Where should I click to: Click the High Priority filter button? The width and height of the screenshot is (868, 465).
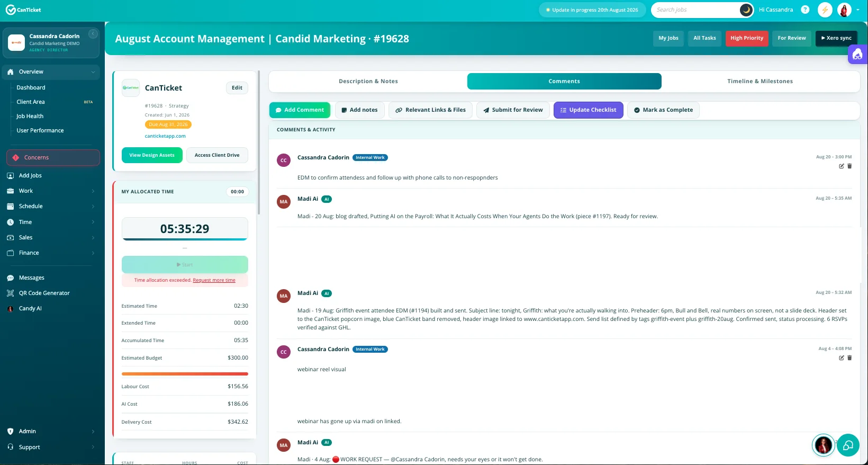747,38
